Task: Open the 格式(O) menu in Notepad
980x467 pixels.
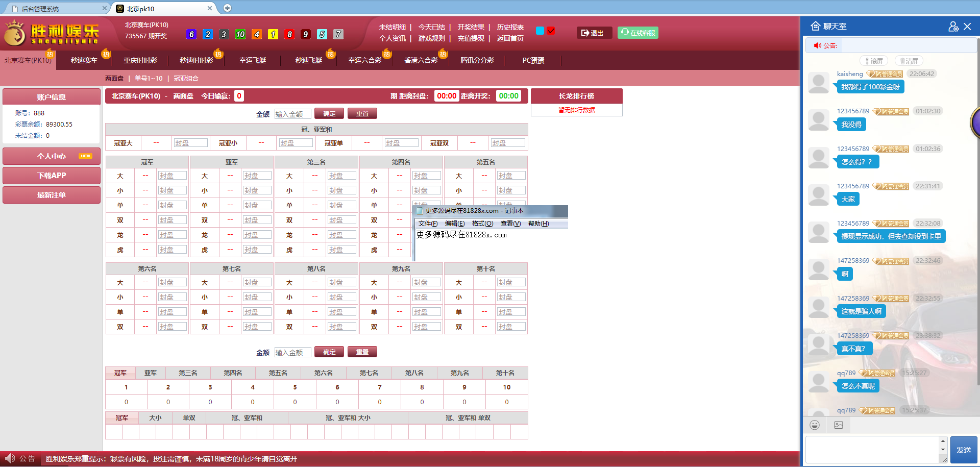Action: point(482,224)
